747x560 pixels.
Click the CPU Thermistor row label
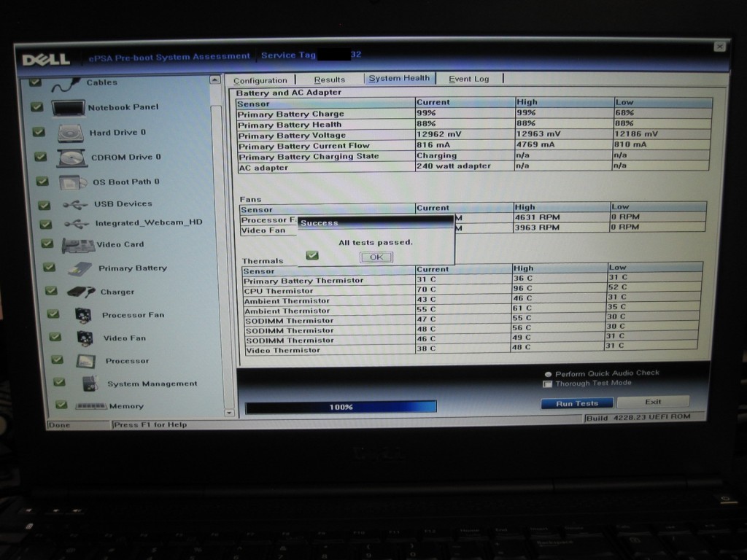point(278,291)
